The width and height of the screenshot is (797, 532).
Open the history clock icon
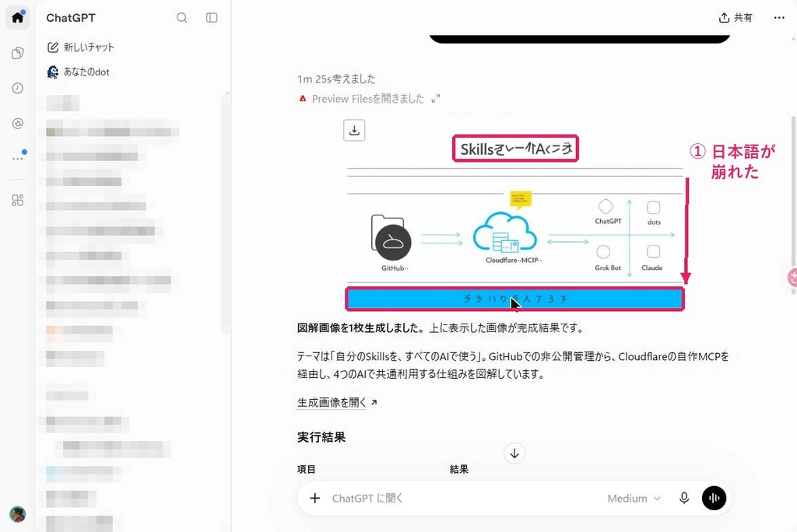[x=17, y=89]
